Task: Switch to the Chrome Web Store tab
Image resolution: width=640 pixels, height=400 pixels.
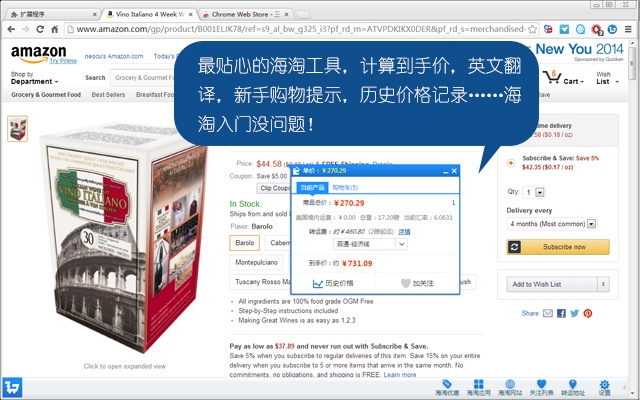Action: click(x=245, y=14)
